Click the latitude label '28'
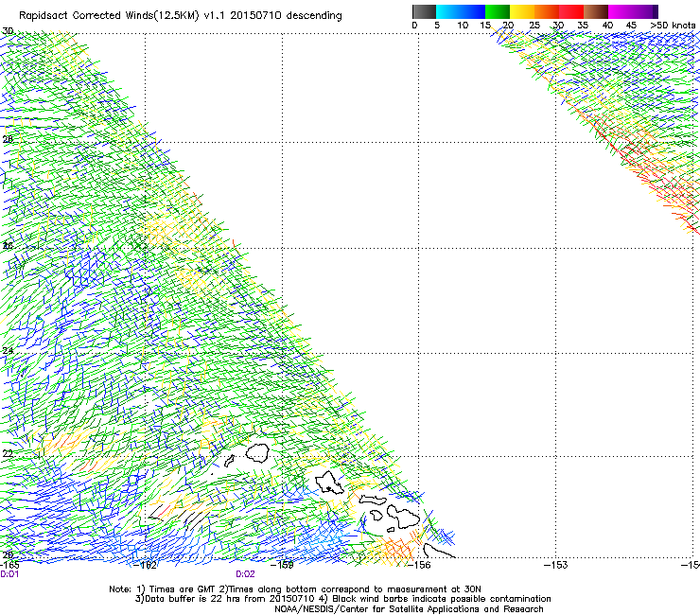 pyautogui.click(x=8, y=139)
